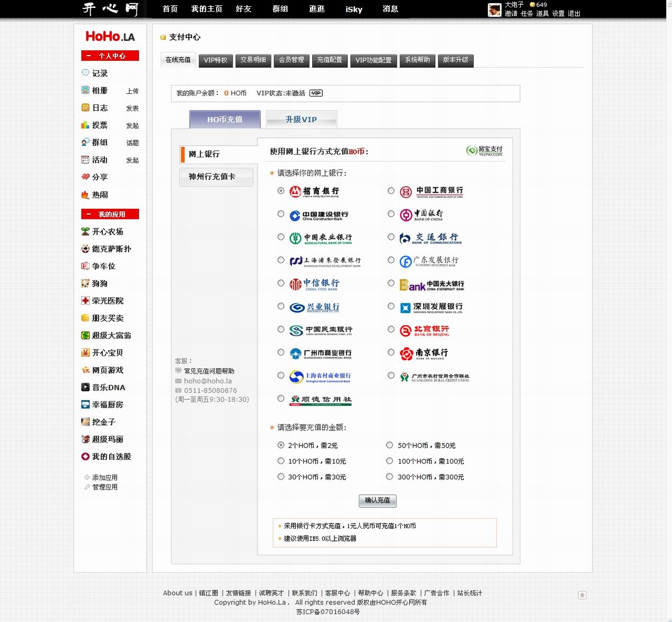This screenshot has width=672, height=622.
Task: Pick the 100个HO币 amount option
Action: pyautogui.click(x=390, y=461)
